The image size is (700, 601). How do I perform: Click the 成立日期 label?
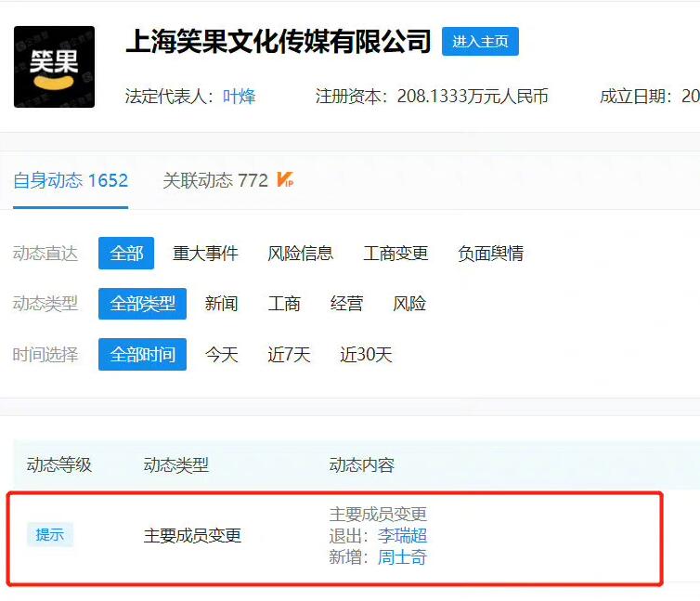pos(632,96)
